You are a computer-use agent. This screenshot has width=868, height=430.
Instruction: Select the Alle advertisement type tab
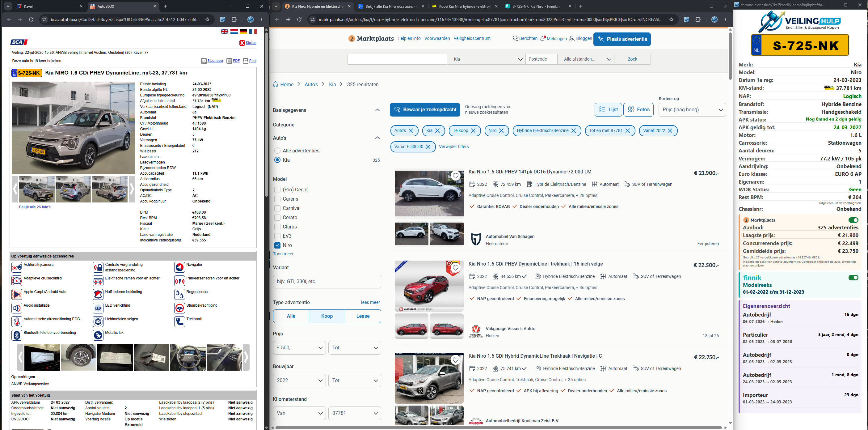[291, 316]
